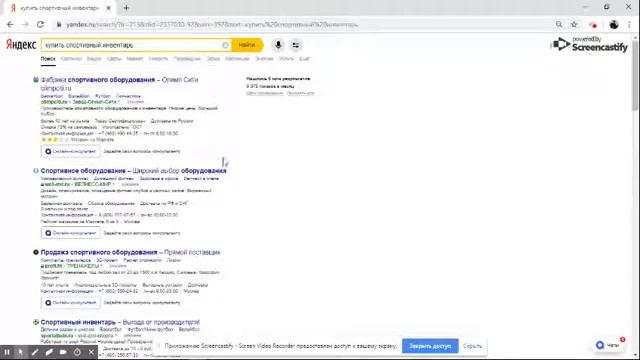The height and width of the screenshot is (360, 640).
Task: Click the yellow Найти search button
Action: (247, 45)
